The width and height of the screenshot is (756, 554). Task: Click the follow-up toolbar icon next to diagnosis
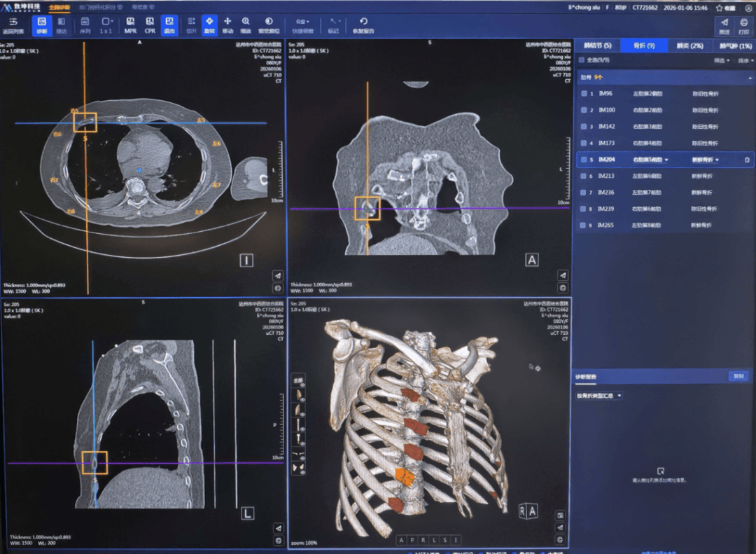[61, 25]
